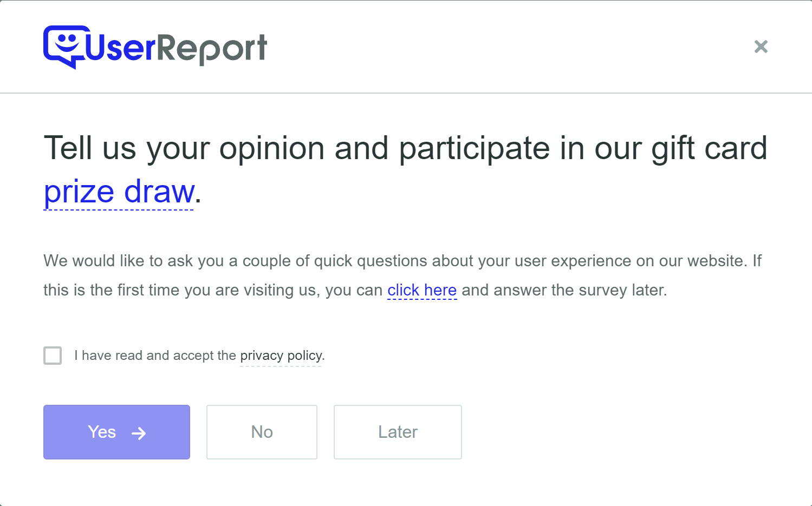Click the arrow icon inside the Yes button
Screen dimensions: 812x506
140,432
